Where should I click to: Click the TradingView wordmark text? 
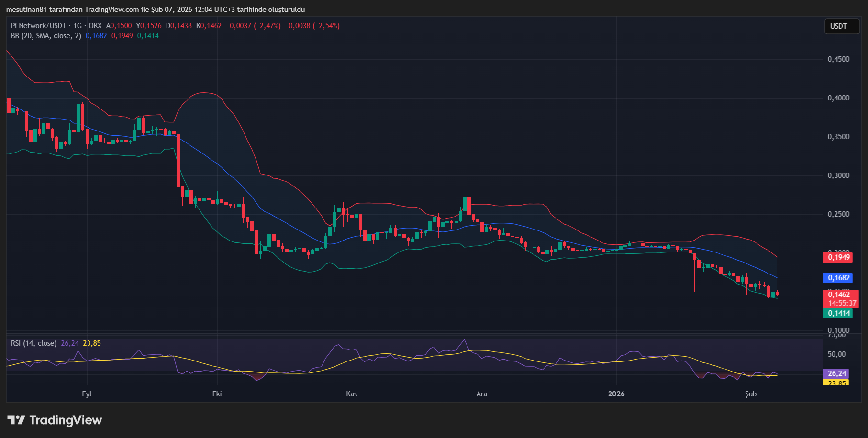pyautogui.click(x=66, y=420)
